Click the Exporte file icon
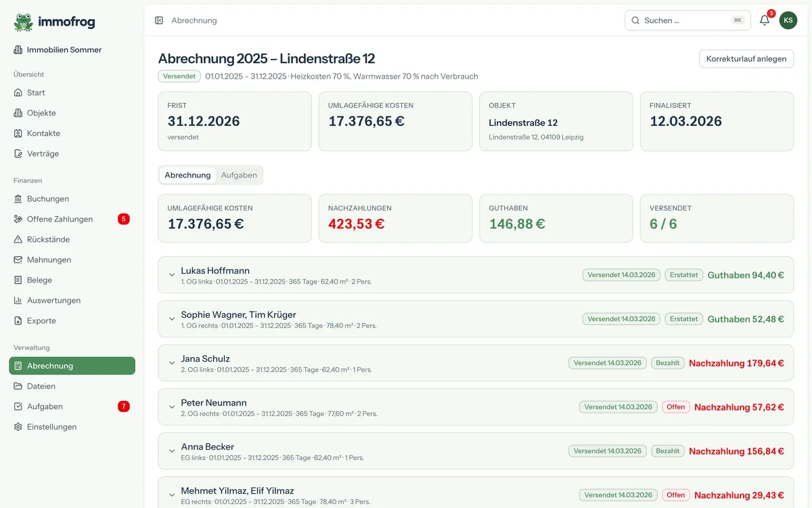Screen dimensions: 812x508 point(18,321)
